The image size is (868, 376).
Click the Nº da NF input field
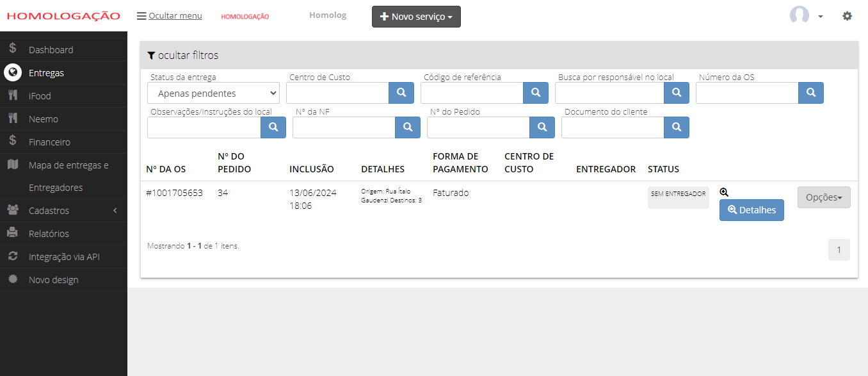[344, 127]
